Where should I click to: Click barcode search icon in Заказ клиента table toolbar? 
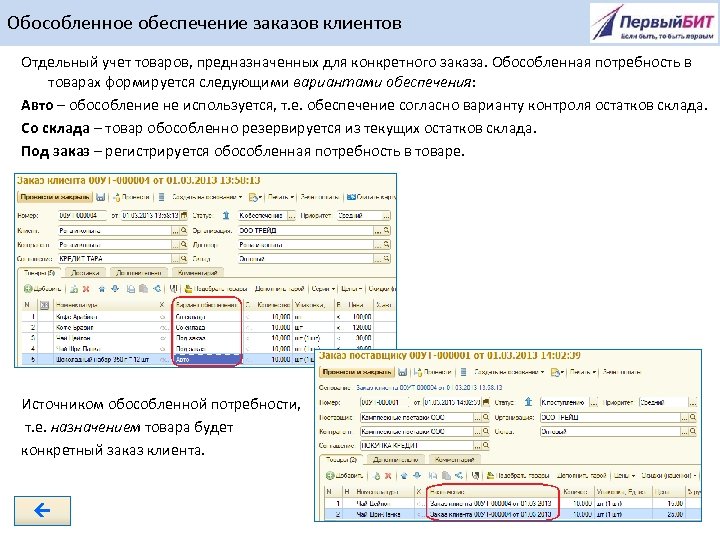(x=173, y=289)
